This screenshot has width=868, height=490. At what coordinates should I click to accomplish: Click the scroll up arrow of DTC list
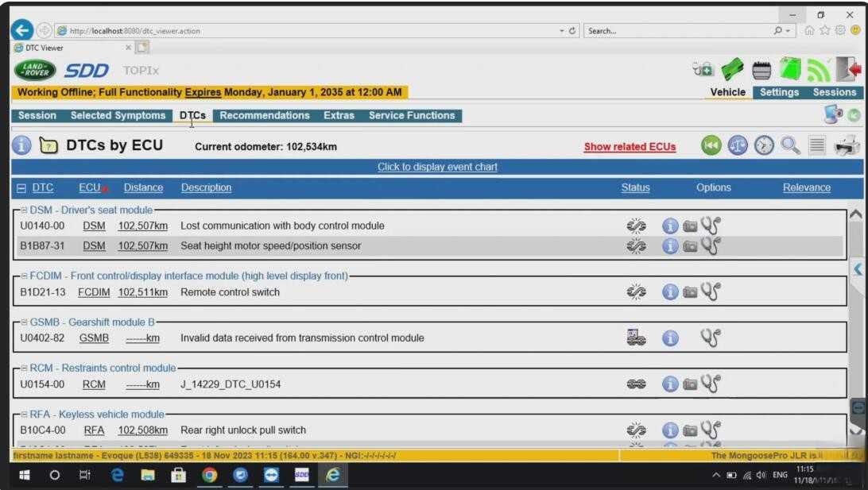[x=856, y=214]
